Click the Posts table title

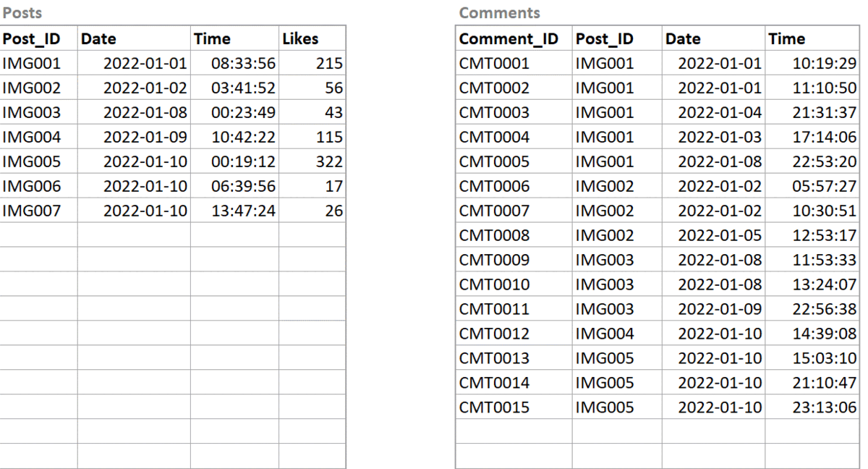pos(22,13)
